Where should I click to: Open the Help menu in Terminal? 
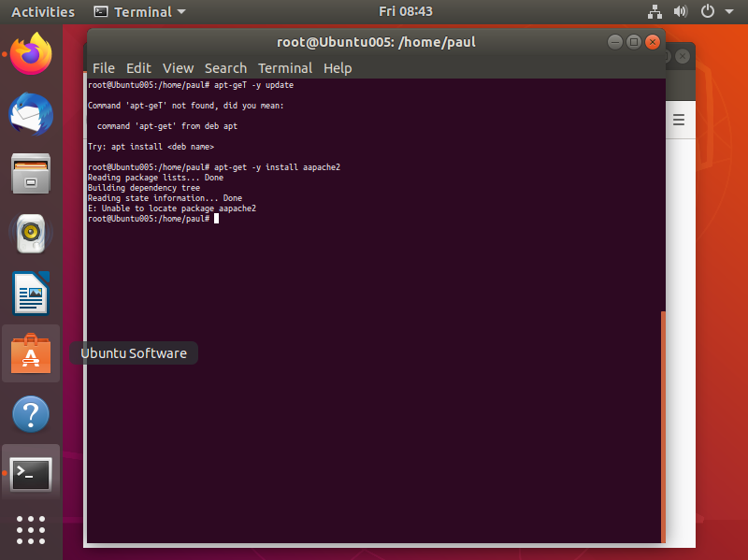coord(338,68)
